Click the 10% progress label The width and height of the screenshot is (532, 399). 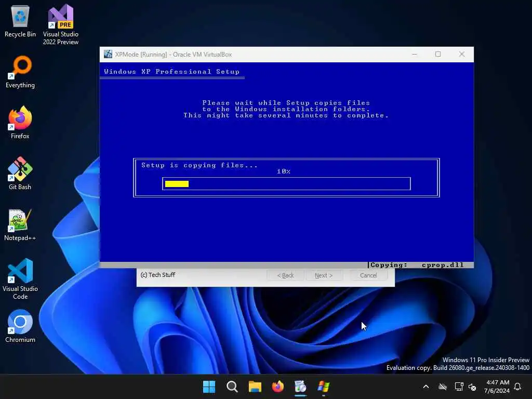tap(284, 171)
